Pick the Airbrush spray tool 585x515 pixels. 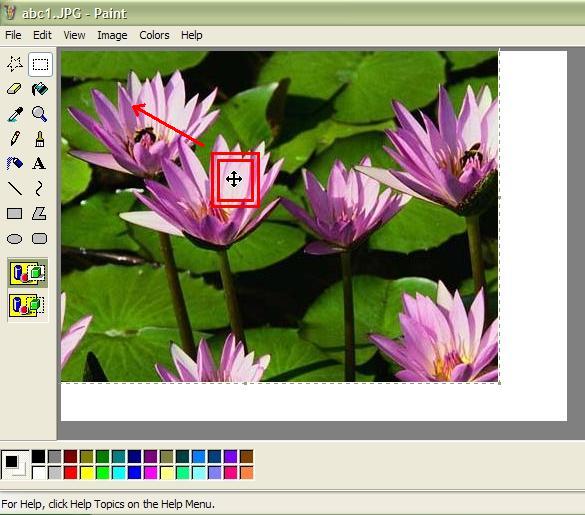click(15, 163)
